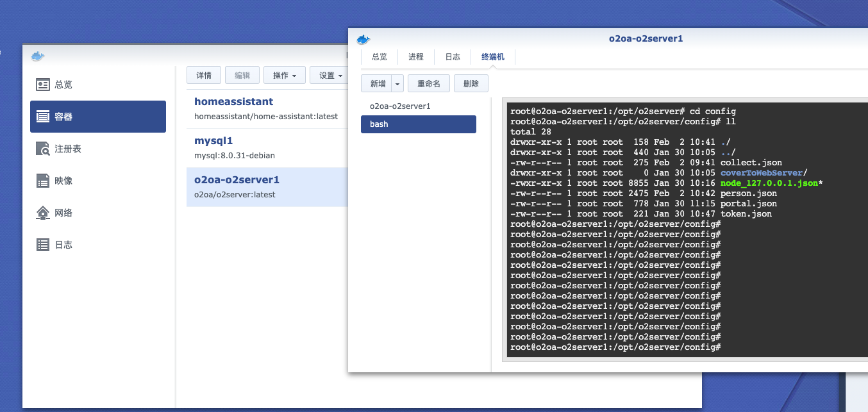Image resolution: width=868 pixels, height=412 pixels.
Task: Switch to the 总览 tab in container window
Action: tap(380, 57)
